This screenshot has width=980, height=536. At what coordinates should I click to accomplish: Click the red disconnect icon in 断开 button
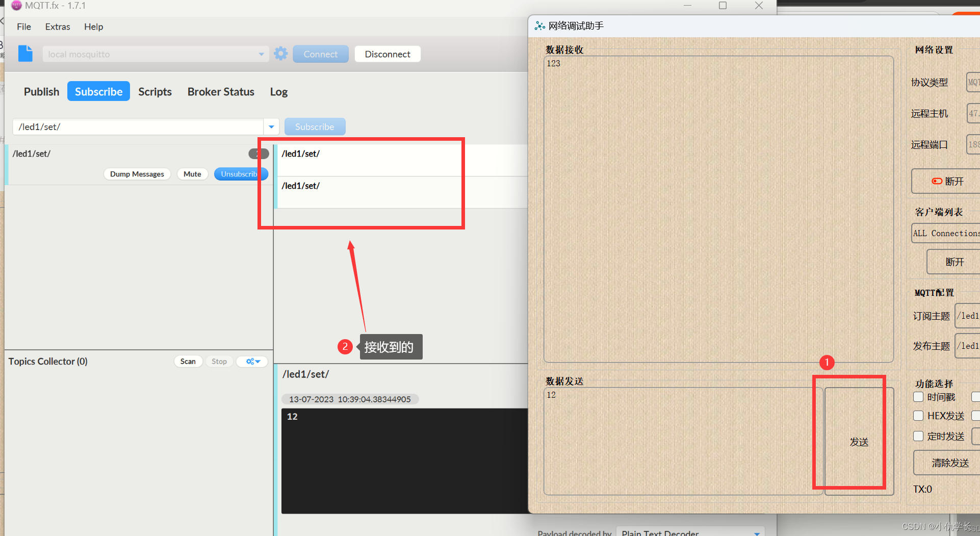(x=937, y=181)
